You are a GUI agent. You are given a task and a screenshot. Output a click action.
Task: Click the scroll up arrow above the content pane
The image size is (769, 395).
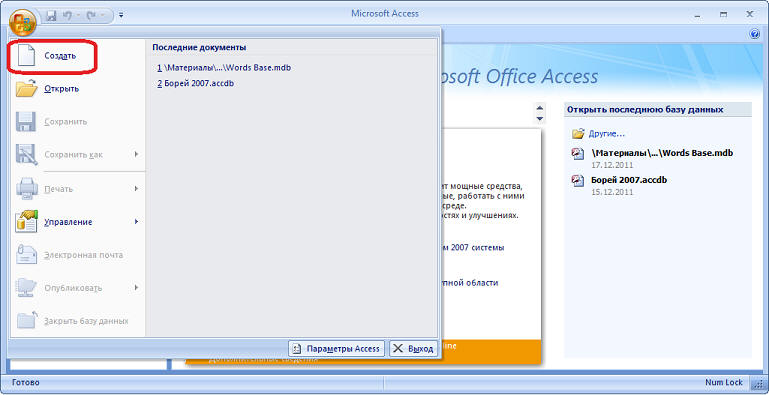click(540, 108)
